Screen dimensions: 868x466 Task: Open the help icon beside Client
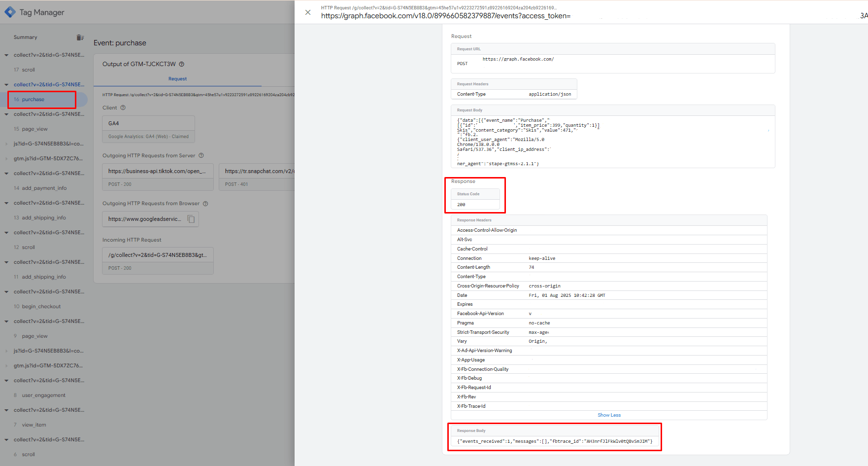[x=123, y=108]
